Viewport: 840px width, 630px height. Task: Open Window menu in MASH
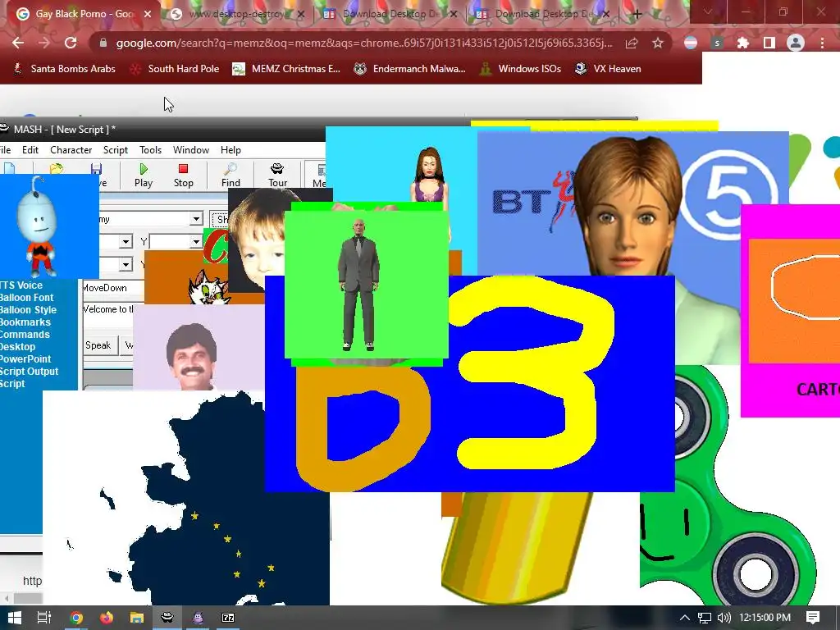pyautogui.click(x=190, y=150)
